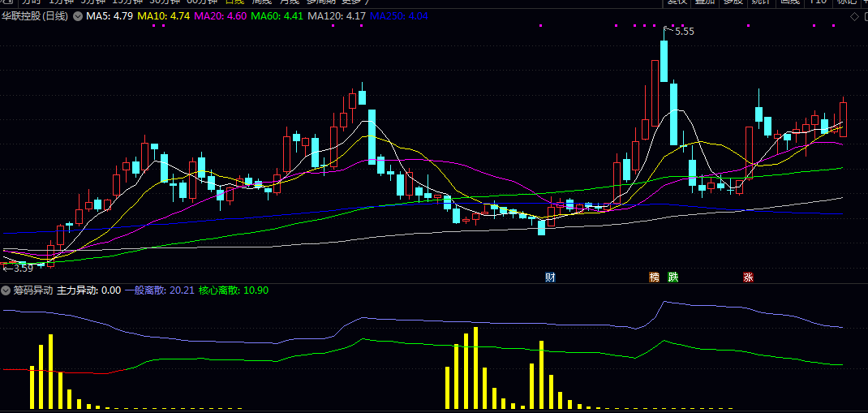Viewport: 868px width, 413px height.
Task: Click the 叠加 toolbar button
Action: 705,2
